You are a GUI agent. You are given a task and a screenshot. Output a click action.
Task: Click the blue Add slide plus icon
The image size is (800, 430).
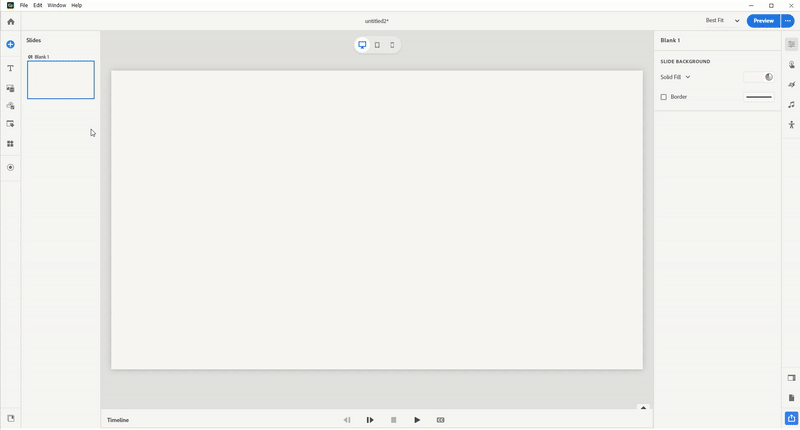[x=11, y=45]
